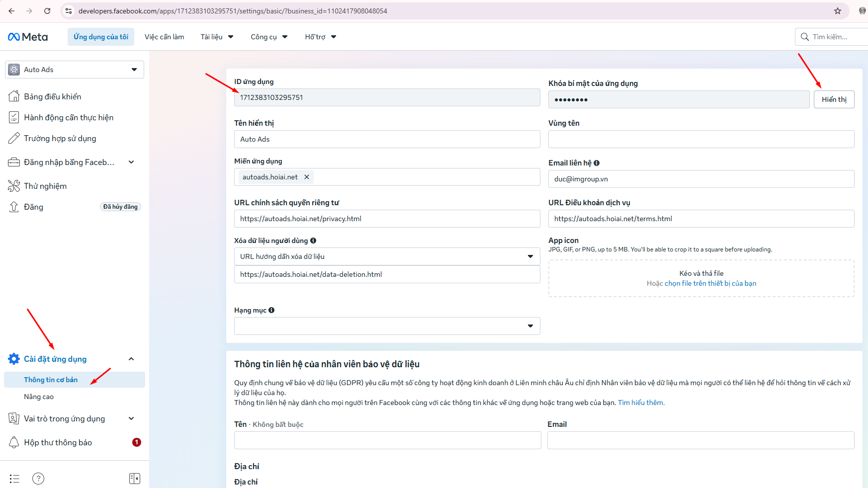Open Hộp thư thông báo bell icon

14,442
